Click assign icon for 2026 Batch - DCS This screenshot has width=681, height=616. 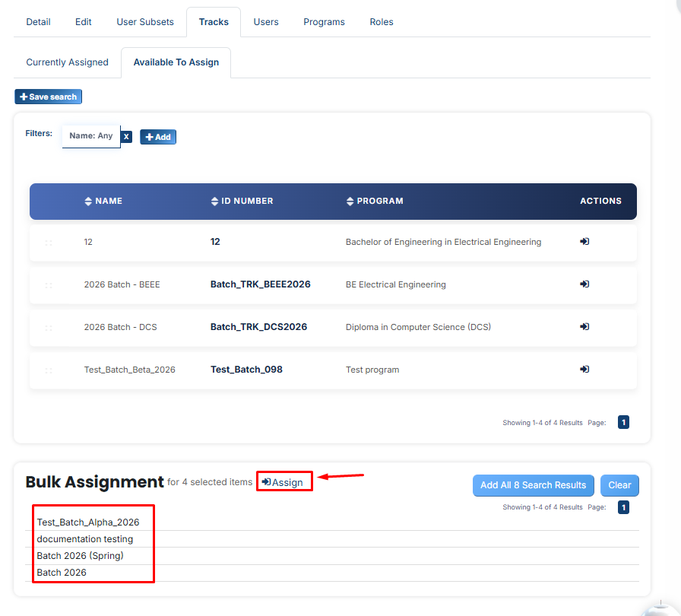click(x=584, y=327)
